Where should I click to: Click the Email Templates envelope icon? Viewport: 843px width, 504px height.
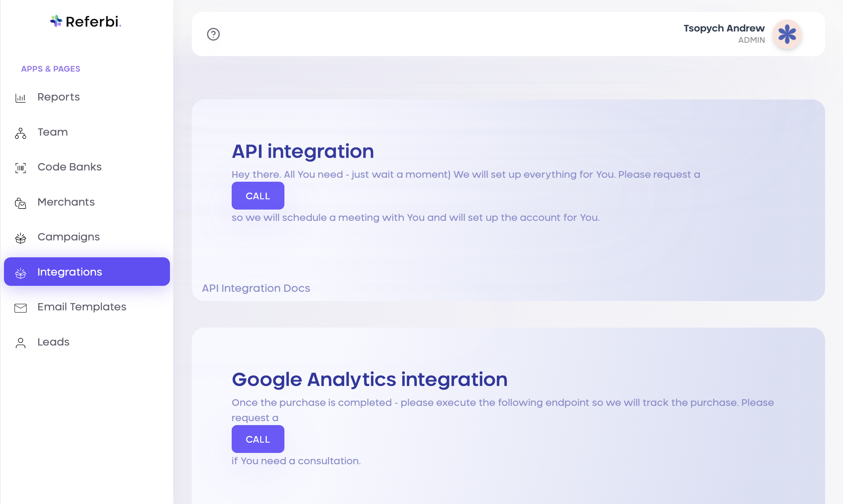click(20, 308)
